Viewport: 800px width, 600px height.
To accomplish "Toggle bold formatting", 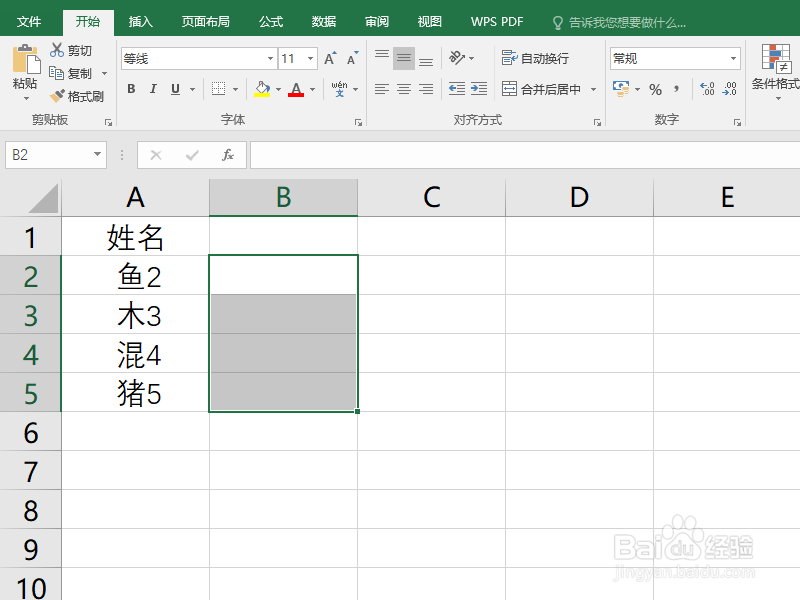I will point(131,89).
